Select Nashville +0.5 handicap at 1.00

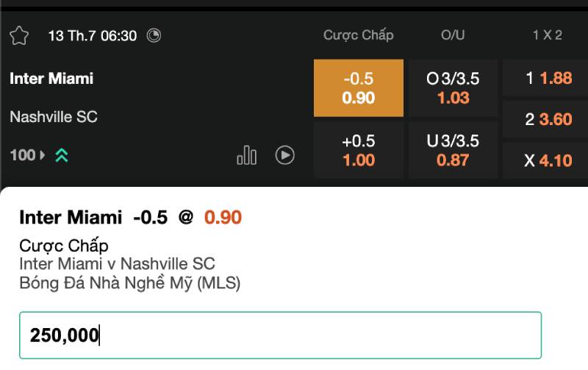[x=359, y=150]
